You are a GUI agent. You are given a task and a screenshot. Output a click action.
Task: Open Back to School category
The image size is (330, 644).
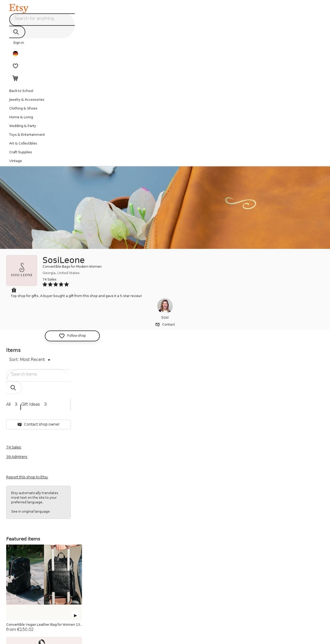pos(21,91)
